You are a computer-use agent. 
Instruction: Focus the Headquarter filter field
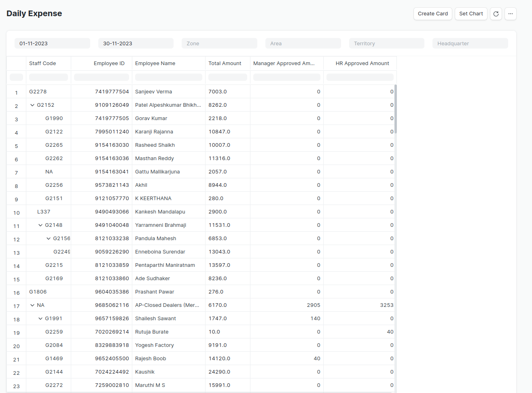[x=470, y=44]
